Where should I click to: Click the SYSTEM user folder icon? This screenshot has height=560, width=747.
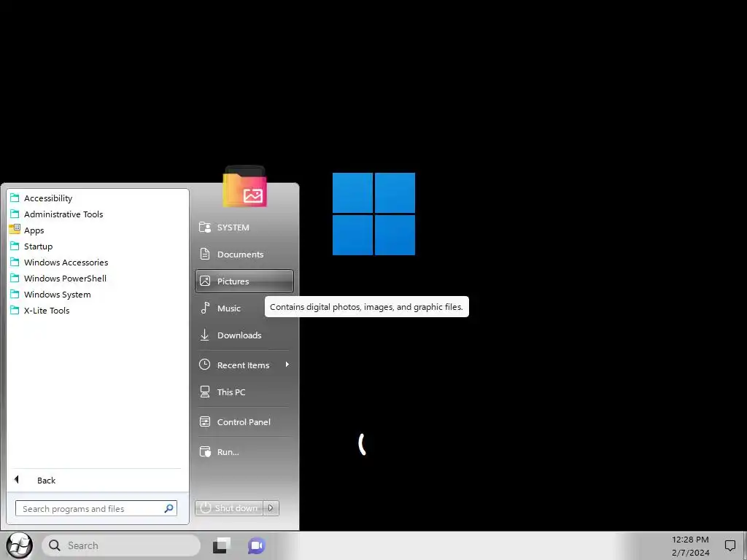205,227
